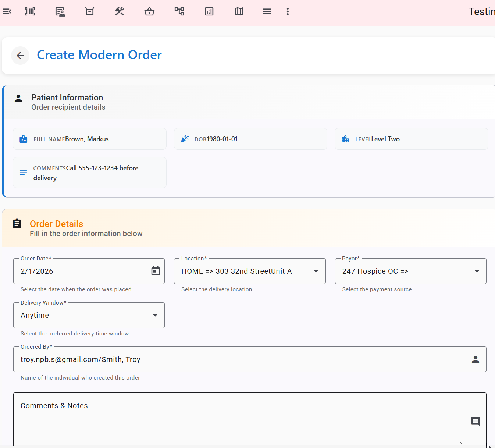Click the patient COMMENTS card
The width and height of the screenshot is (495, 448).
pyautogui.click(x=89, y=173)
